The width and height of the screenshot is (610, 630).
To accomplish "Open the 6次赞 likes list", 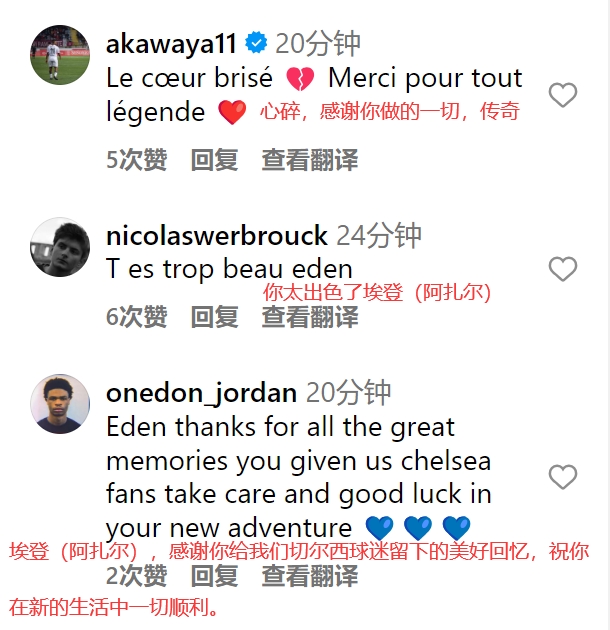I will point(137,317).
